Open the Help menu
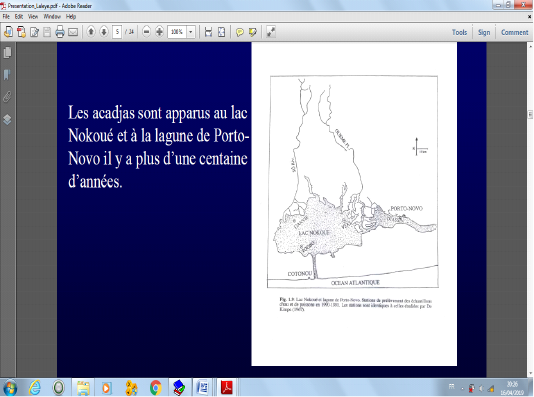The height and width of the screenshot is (397, 534). (71, 16)
